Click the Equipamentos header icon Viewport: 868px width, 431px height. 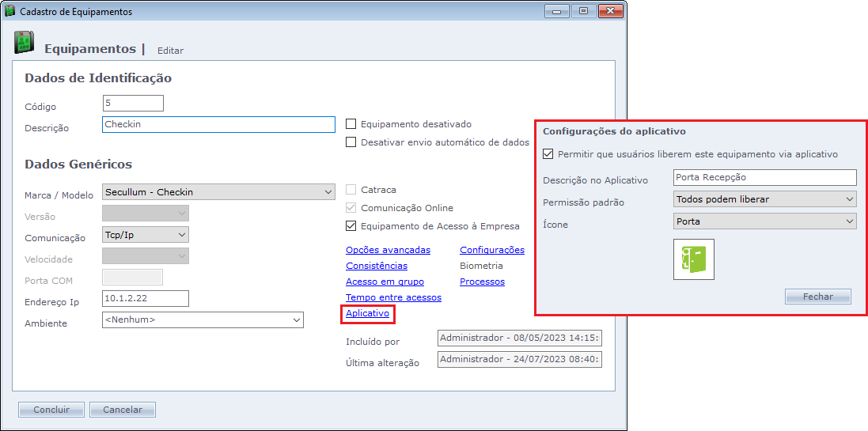(23, 44)
